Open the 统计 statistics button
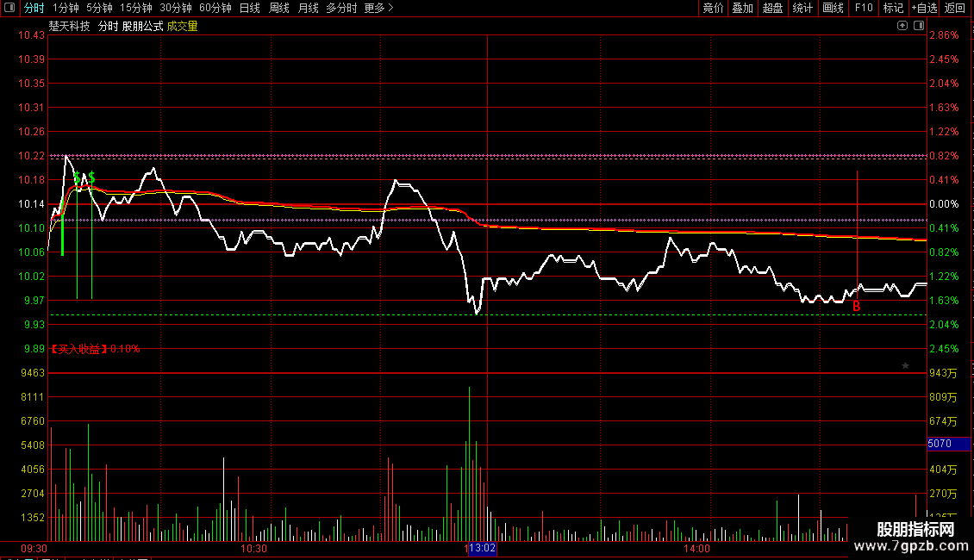The width and height of the screenshot is (974, 560). click(x=802, y=8)
